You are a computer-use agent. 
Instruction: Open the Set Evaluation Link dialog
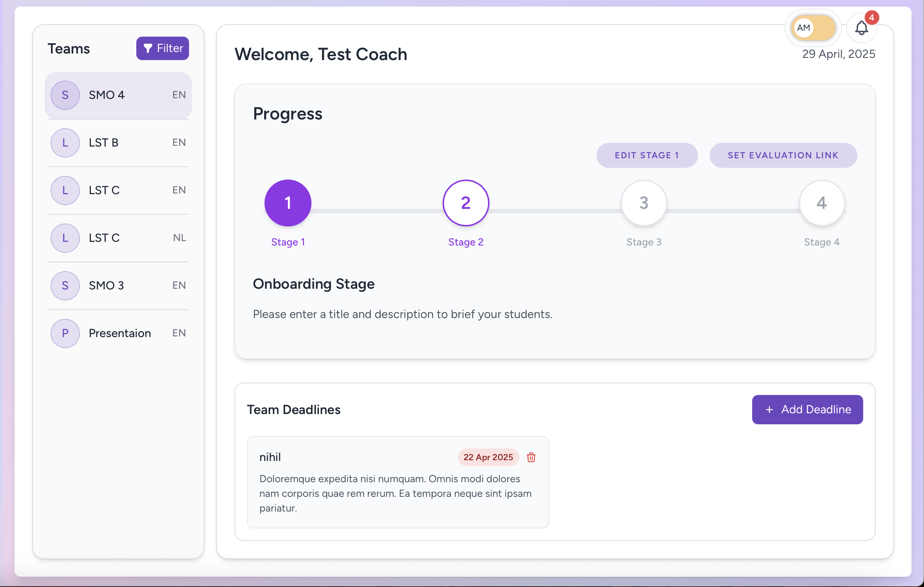pos(783,155)
